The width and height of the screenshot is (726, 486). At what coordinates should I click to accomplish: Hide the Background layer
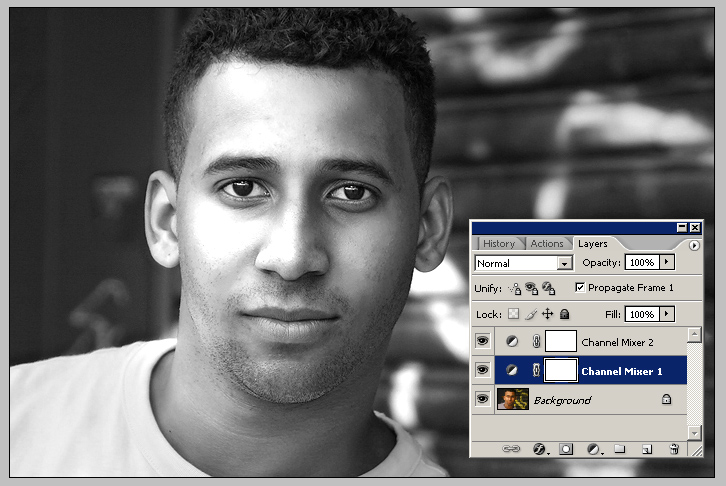482,399
